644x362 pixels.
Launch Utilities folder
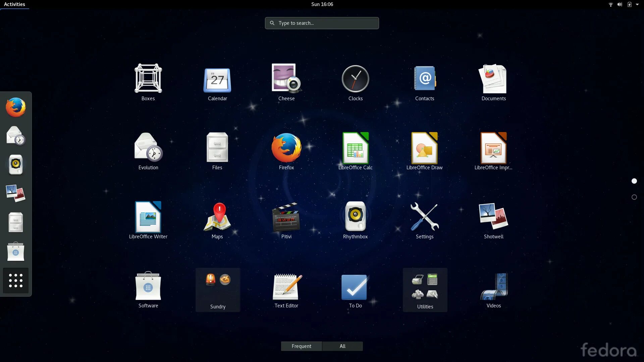coord(425,290)
